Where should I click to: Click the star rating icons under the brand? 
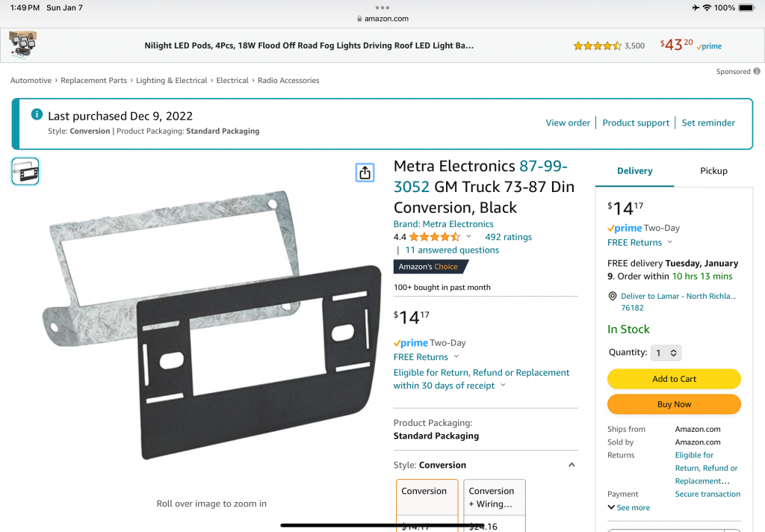tap(435, 237)
